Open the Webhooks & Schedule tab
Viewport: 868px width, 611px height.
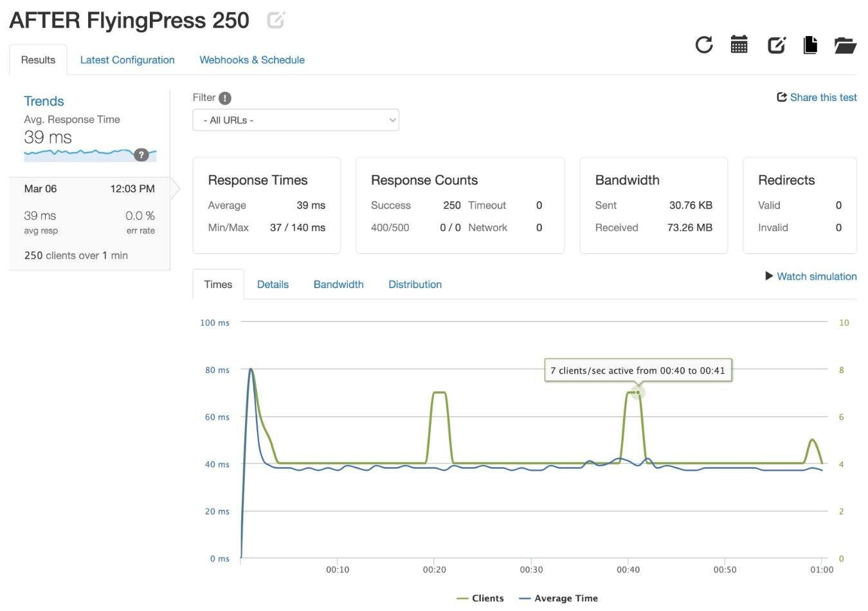tap(252, 60)
